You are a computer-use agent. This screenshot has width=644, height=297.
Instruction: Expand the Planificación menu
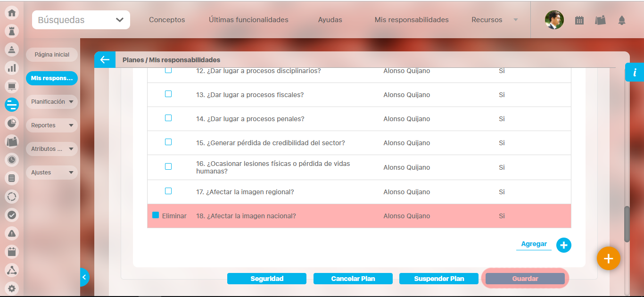[51, 102]
